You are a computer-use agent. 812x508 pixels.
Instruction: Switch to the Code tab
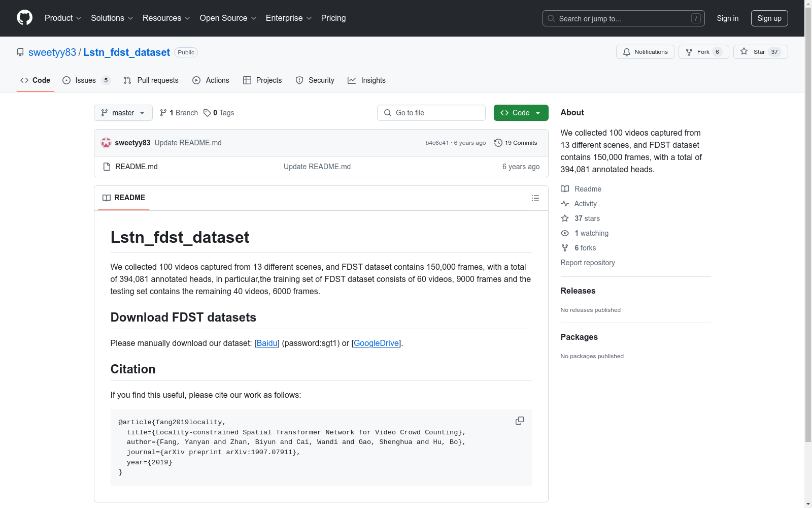[36, 80]
